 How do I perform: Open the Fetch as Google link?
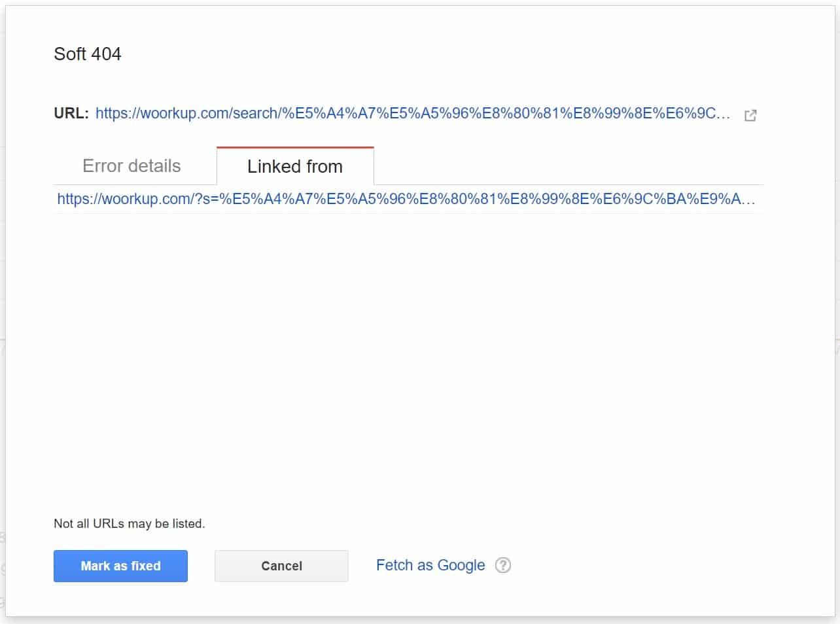[x=430, y=565]
